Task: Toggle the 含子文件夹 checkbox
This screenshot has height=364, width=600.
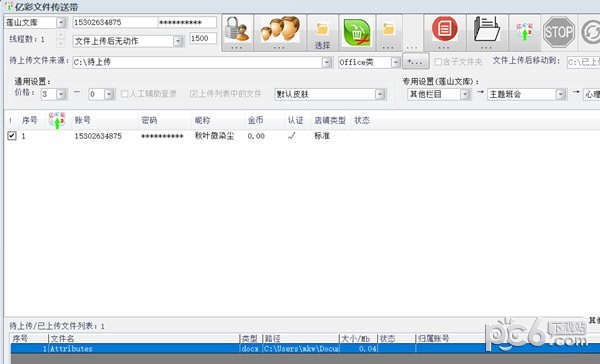Action: (438, 62)
